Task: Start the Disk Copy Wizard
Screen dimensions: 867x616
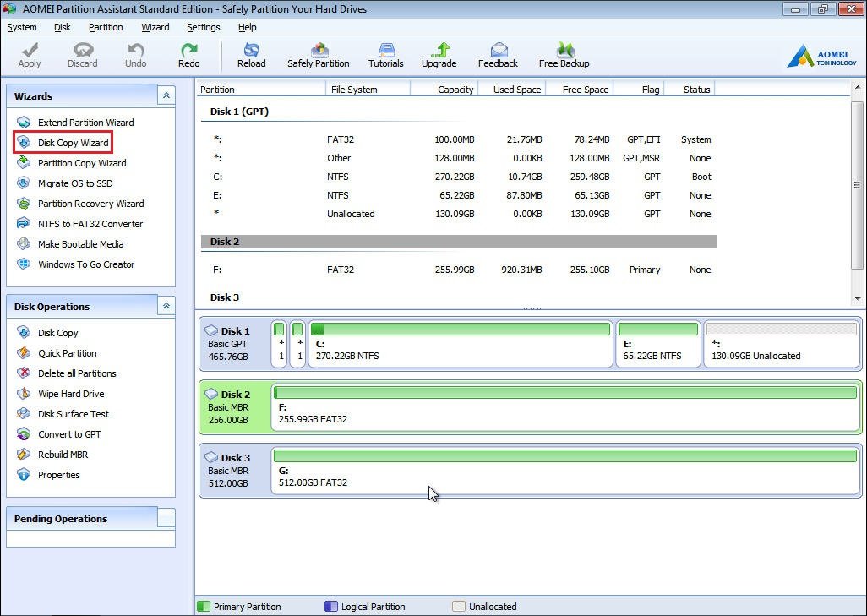Action: point(73,143)
